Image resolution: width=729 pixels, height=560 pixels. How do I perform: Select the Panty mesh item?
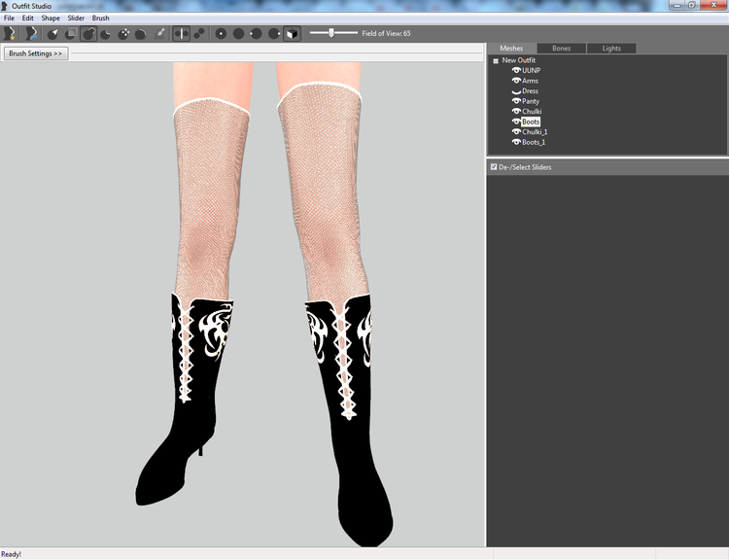tap(531, 101)
